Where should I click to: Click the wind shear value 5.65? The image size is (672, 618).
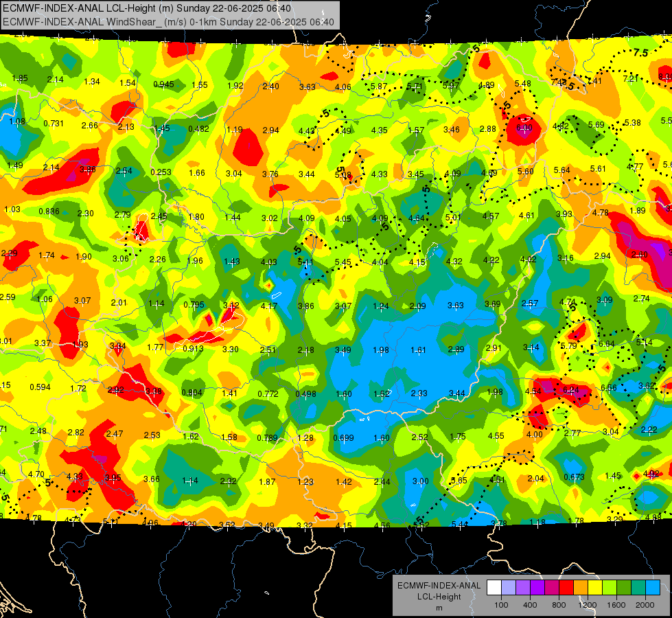(x=459, y=481)
